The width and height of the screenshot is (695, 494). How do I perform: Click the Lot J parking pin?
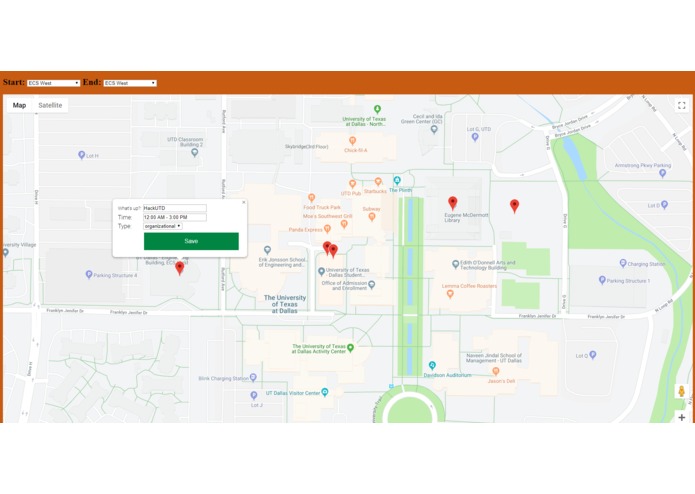tap(254, 395)
